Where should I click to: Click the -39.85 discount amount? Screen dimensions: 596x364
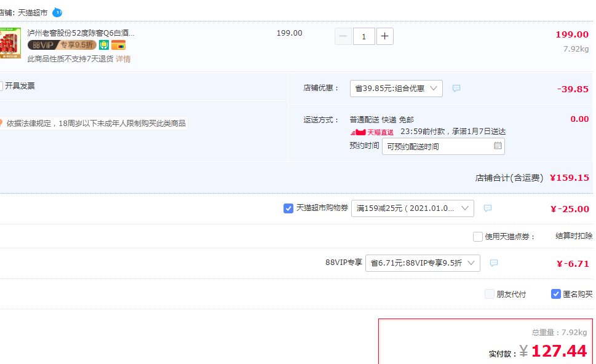click(573, 89)
